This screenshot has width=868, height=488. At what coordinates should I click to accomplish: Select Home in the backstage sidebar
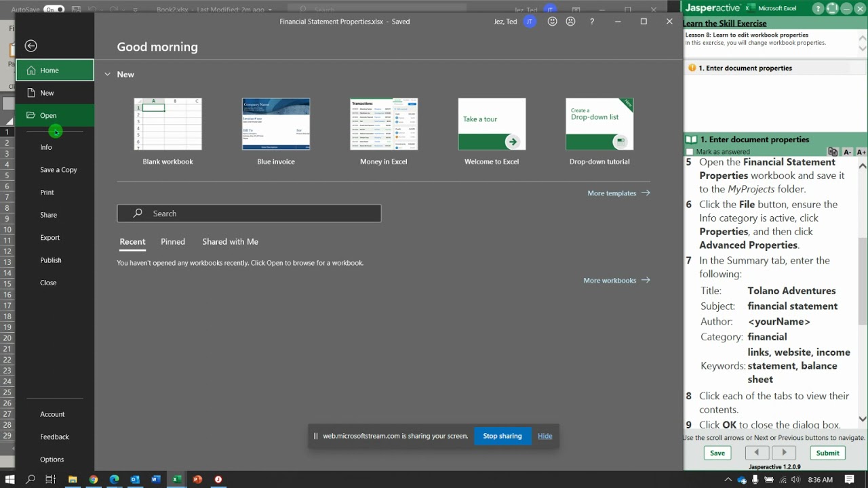pyautogui.click(x=55, y=70)
